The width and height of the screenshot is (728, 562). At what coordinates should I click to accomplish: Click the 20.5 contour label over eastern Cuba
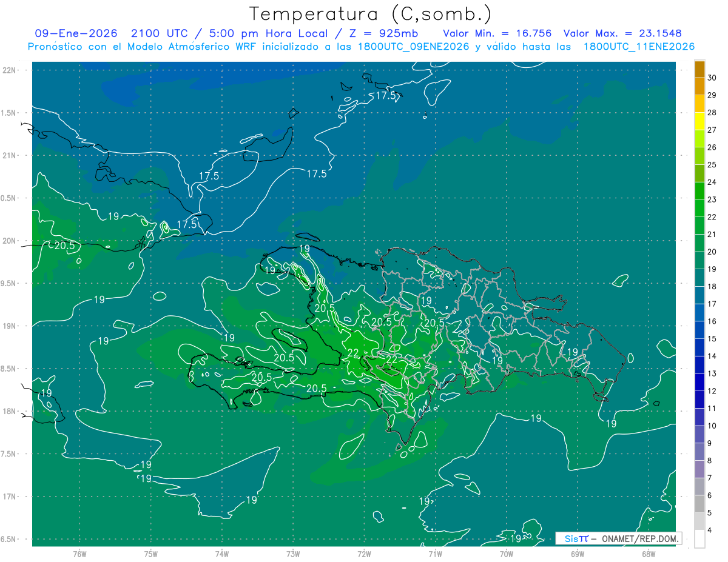tap(64, 246)
